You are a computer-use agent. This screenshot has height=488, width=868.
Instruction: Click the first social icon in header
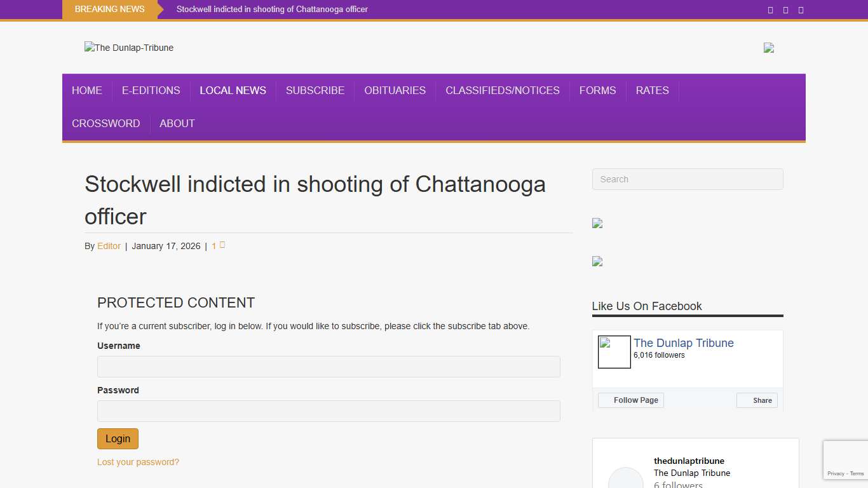point(770,10)
